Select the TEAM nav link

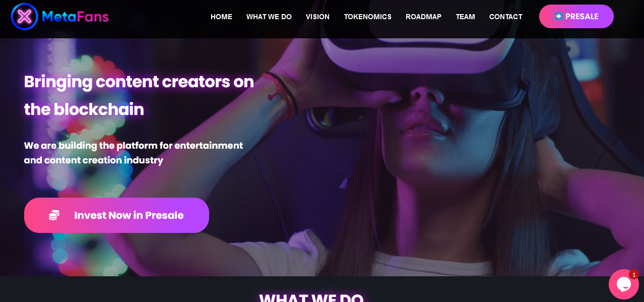tap(465, 17)
